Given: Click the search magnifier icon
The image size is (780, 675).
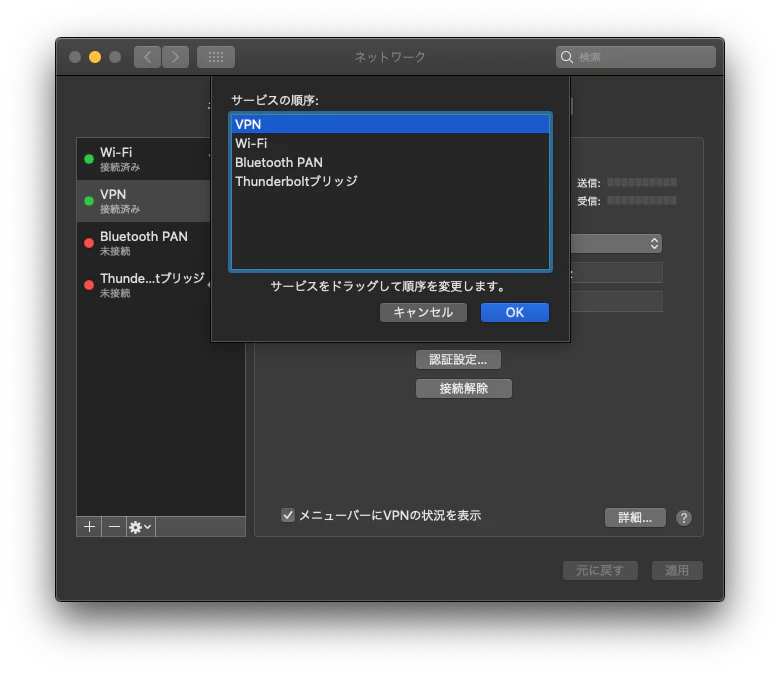Looking at the screenshot, I should 567,57.
